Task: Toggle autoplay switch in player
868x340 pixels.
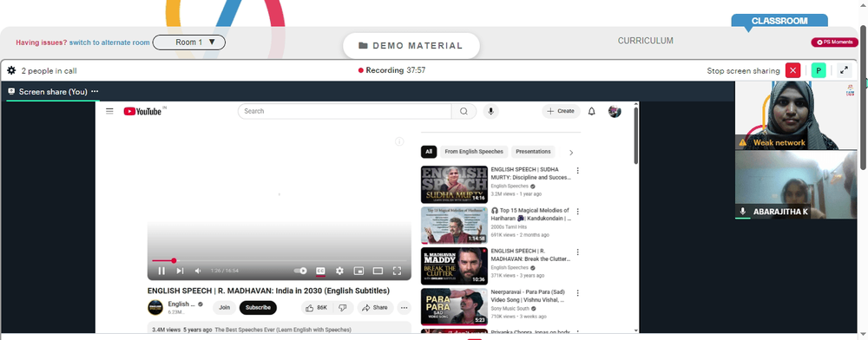Action: (x=300, y=271)
